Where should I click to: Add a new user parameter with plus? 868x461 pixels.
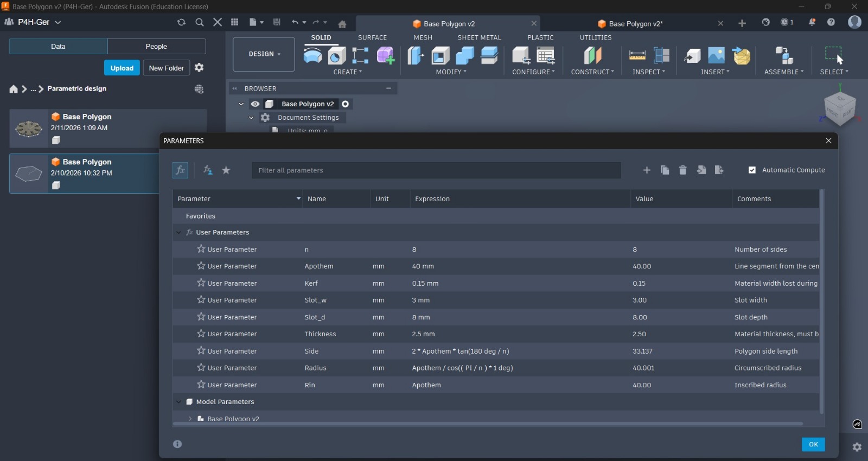647,170
